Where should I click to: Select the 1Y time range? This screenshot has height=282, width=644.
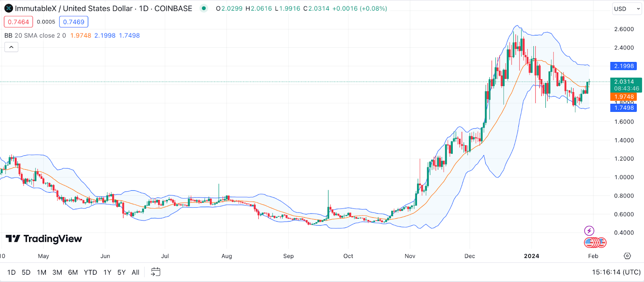pyautogui.click(x=107, y=272)
